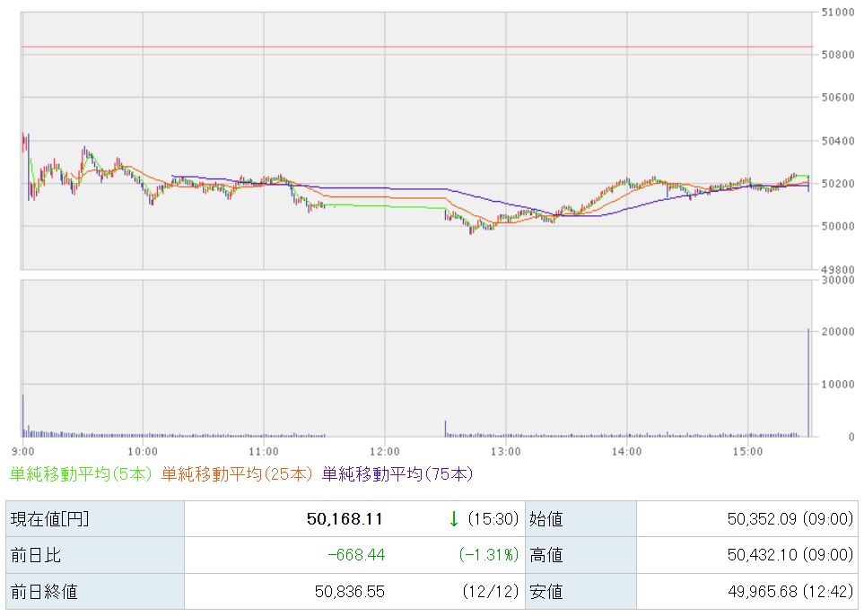Screen dimensions: 864x616
Task: Select the 単純移動平均(75本) purple legend label
Action: click(x=397, y=474)
